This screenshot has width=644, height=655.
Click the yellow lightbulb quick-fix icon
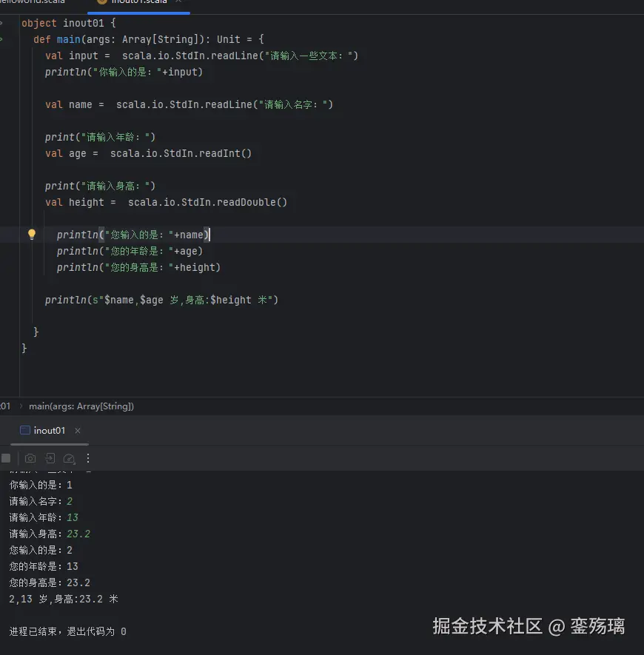tap(32, 235)
